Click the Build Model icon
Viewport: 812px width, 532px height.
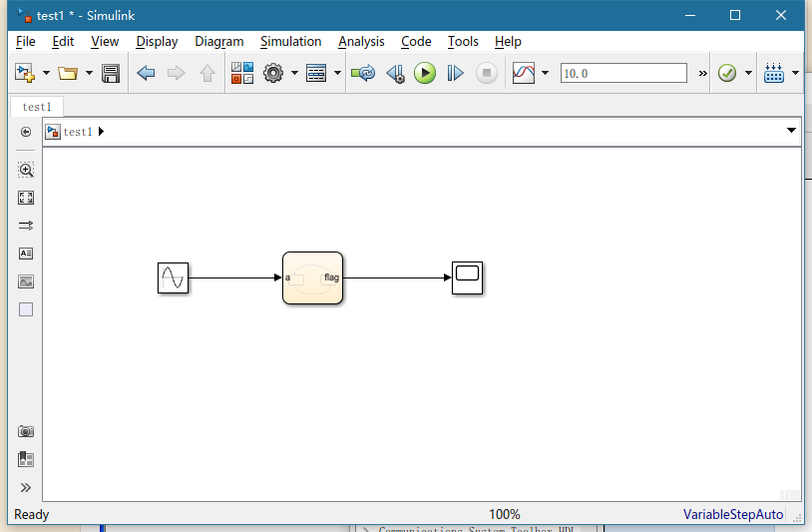(774, 73)
